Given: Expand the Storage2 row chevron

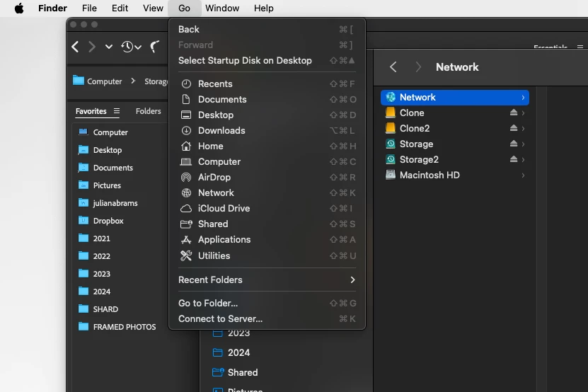Looking at the screenshot, I should [x=523, y=160].
